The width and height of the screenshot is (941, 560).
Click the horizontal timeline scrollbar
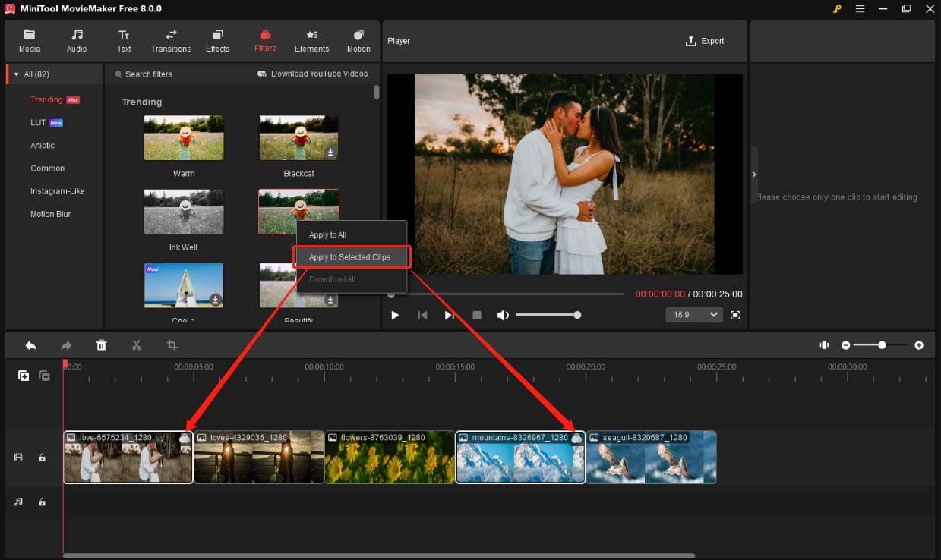pyautogui.click(x=379, y=556)
